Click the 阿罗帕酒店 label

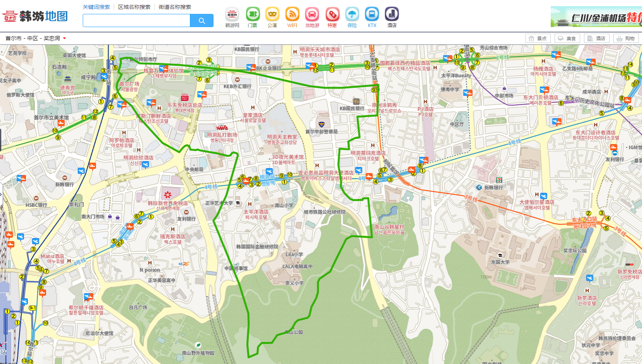pyautogui.click(x=121, y=143)
